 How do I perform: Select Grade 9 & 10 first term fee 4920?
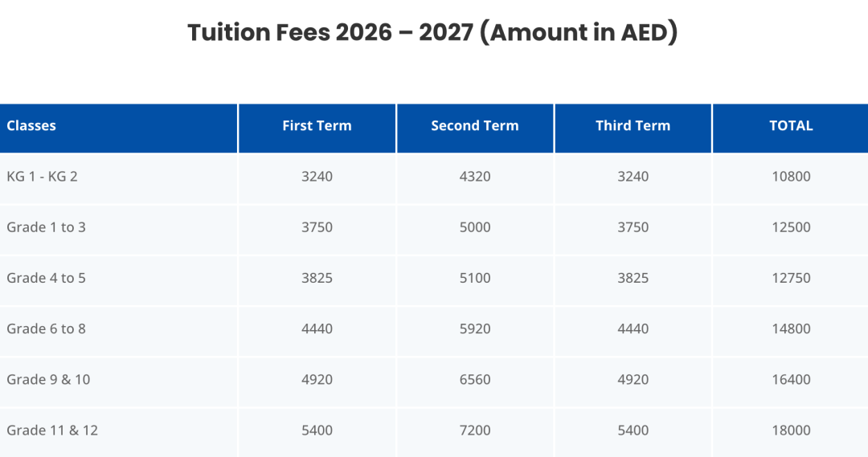click(317, 379)
